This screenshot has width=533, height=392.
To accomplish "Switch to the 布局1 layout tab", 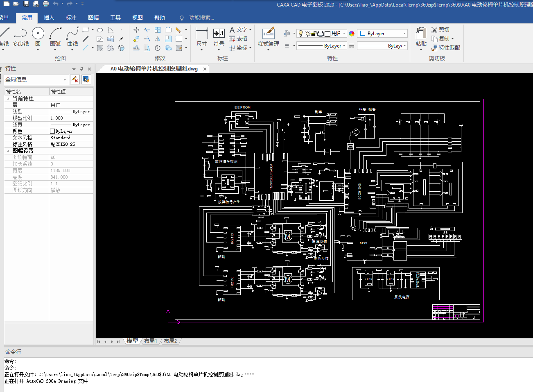I will pos(150,341).
